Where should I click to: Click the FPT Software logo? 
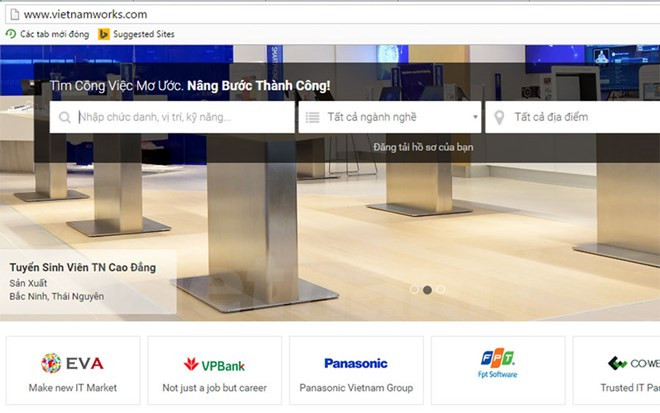(497, 362)
